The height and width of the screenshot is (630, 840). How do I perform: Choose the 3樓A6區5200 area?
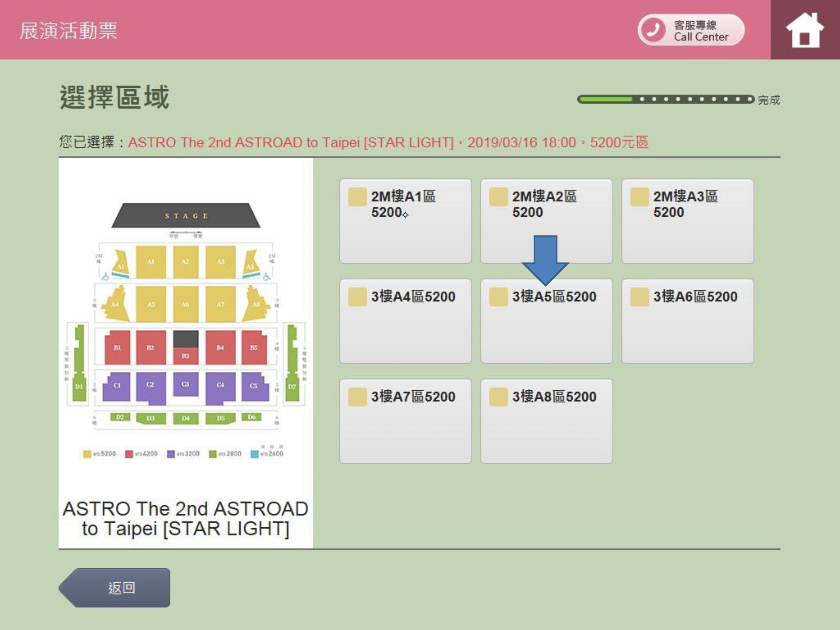coord(688,321)
